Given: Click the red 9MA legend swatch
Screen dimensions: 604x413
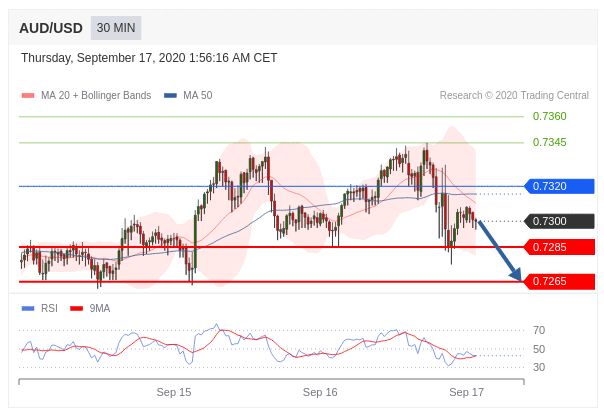Looking at the screenshot, I should 77,309.
